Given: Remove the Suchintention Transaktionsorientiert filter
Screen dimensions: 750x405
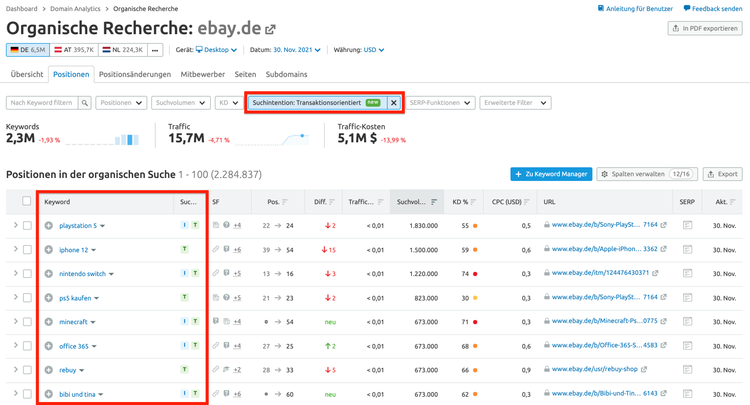Looking at the screenshot, I should point(394,103).
